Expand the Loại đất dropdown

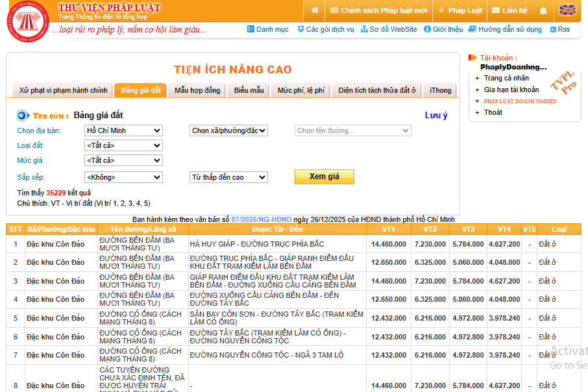123,145
